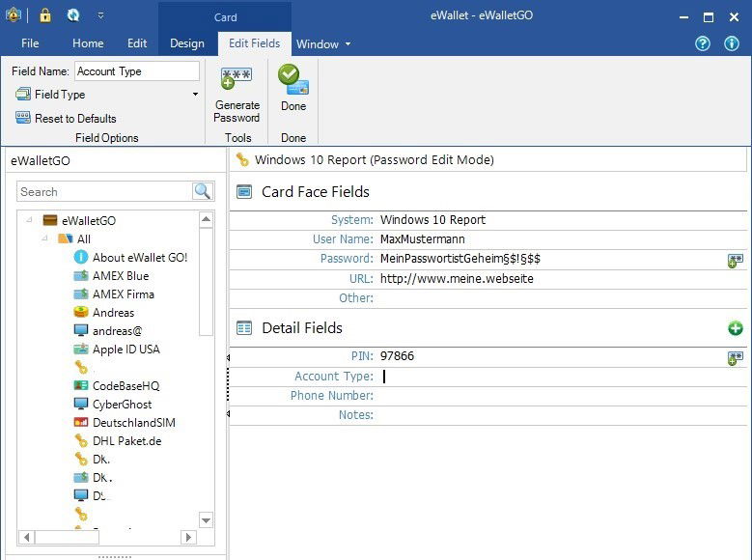Click the generate password icon in Password row
Screen dimensions: 752x560
coord(736,261)
